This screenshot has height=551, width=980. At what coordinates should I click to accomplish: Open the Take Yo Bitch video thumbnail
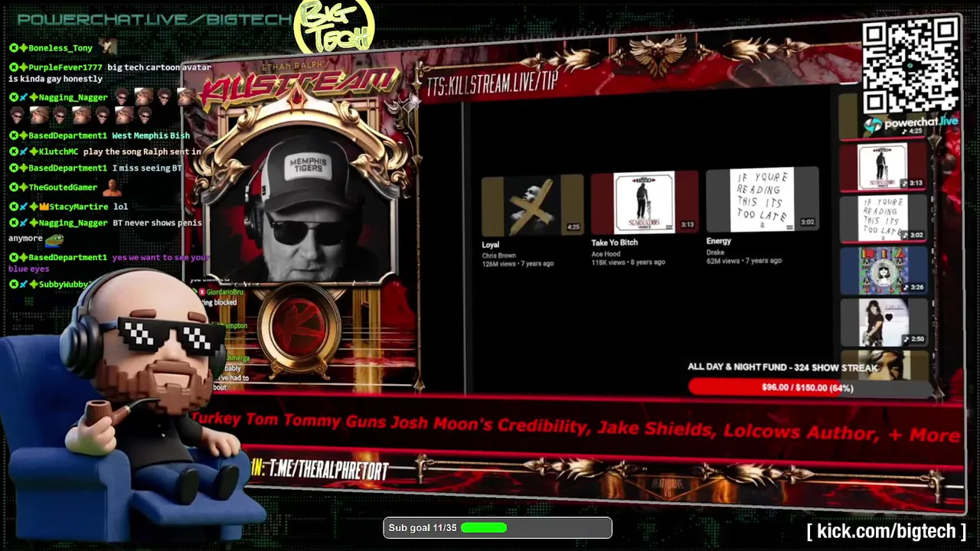[x=644, y=203]
